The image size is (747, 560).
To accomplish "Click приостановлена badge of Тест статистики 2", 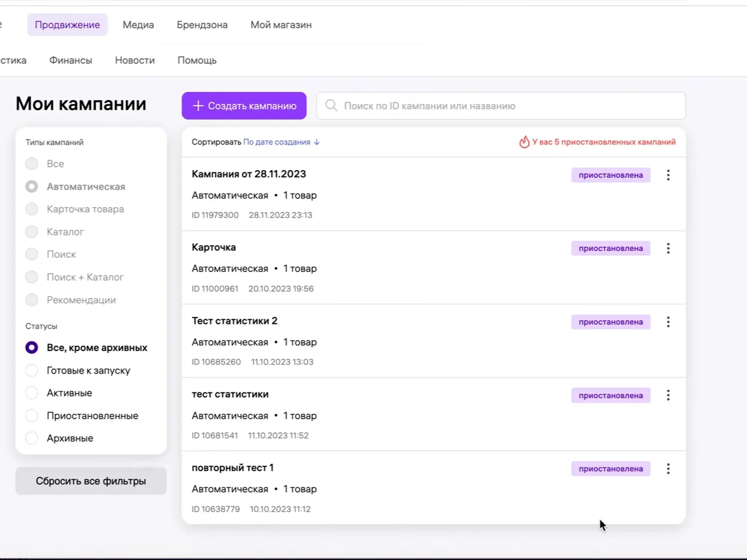I will click(611, 322).
